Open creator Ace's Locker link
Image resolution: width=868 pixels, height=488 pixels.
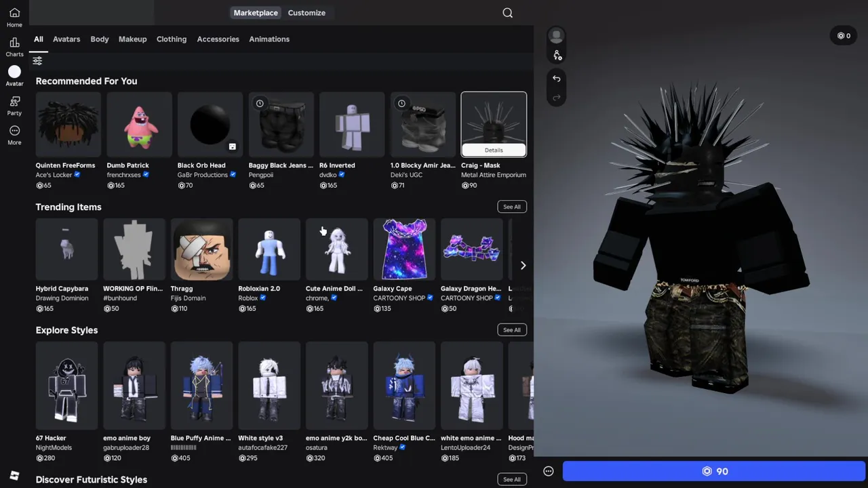[54, 175]
